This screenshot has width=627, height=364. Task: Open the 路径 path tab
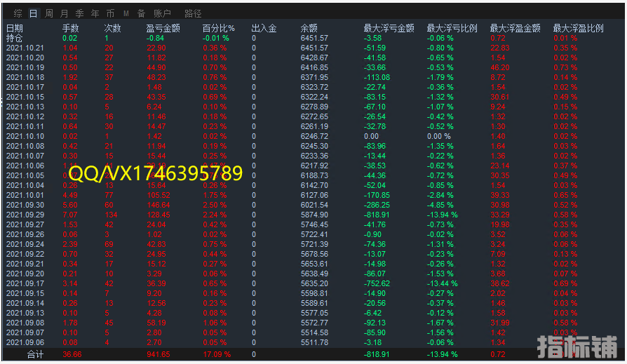tap(193, 13)
